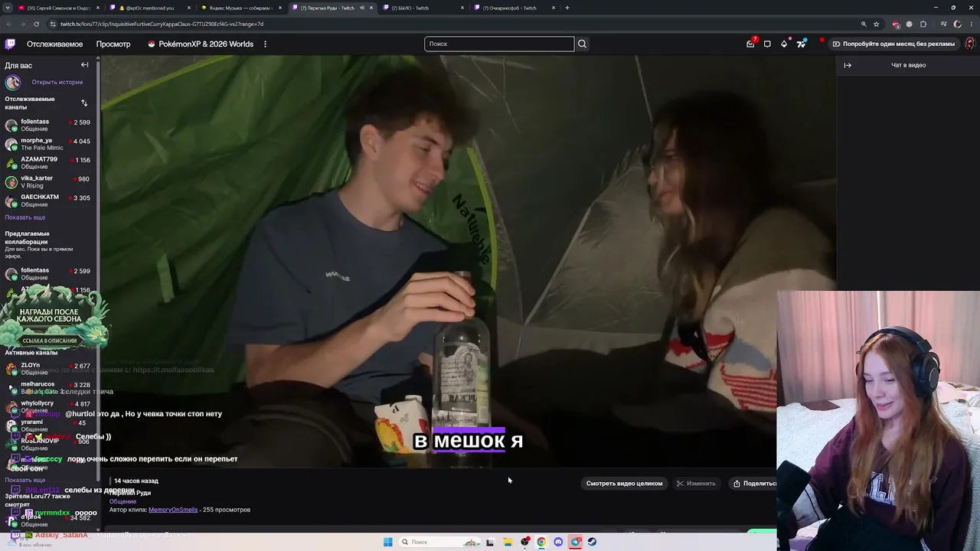This screenshot has height=551, width=980.
Task: Open Telegram from taskbar
Action: (x=575, y=542)
